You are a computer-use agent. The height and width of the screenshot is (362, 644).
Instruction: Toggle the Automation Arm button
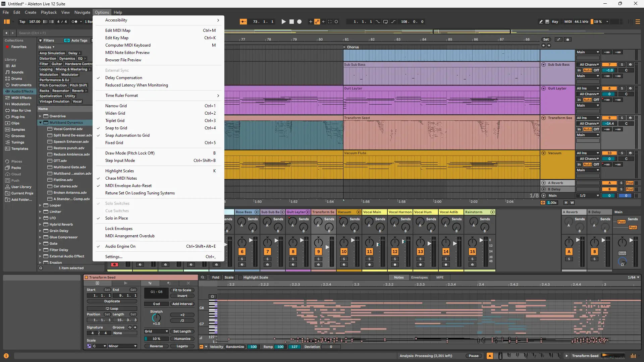[x=317, y=22]
